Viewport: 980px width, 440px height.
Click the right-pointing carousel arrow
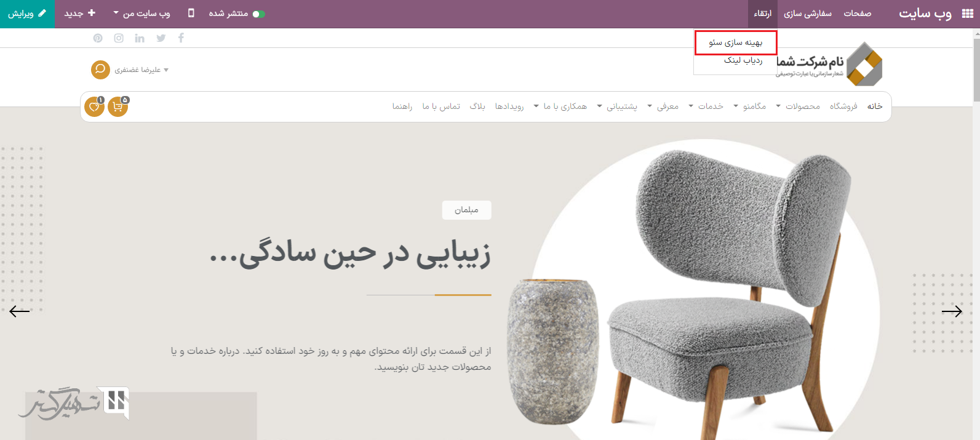click(x=952, y=311)
